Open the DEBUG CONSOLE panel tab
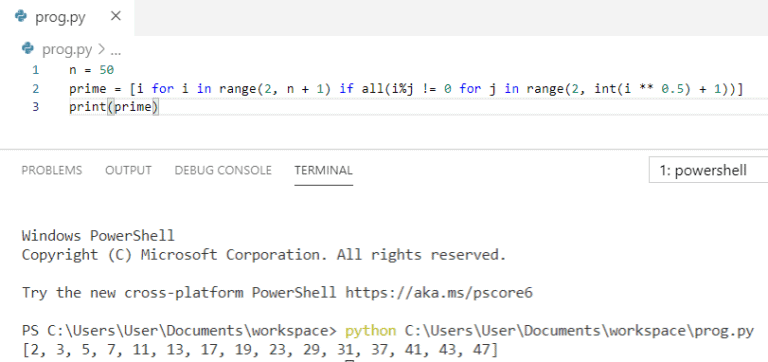The height and width of the screenshot is (362, 768). 223,170
